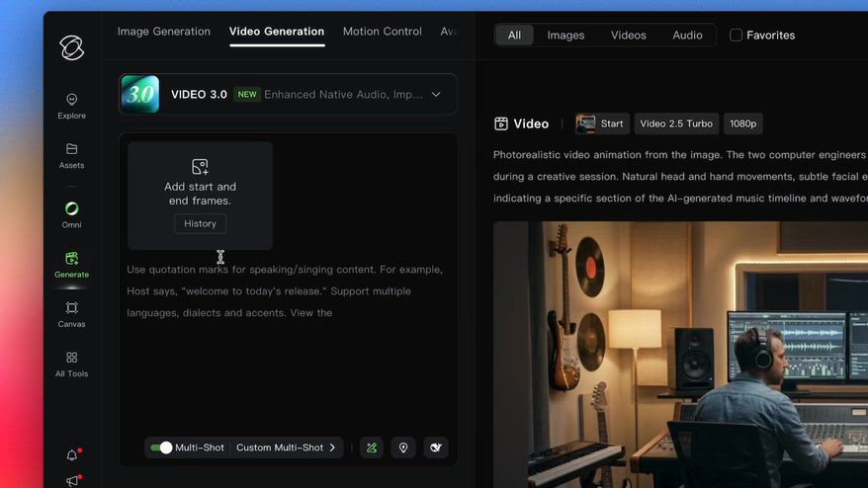Image resolution: width=868 pixels, height=488 pixels.
Task: Click the green magic pen icon
Action: 372,447
